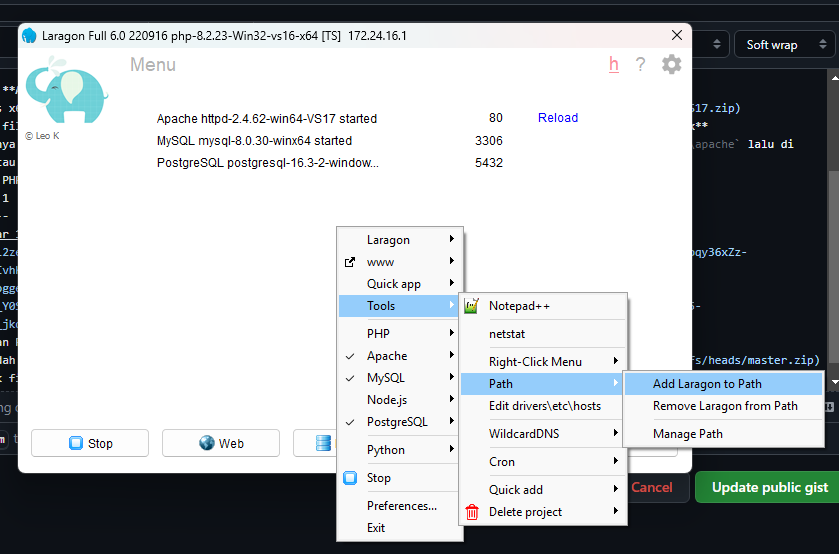The width and height of the screenshot is (839, 554).
Task: Click the database icon button
Action: point(323,443)
